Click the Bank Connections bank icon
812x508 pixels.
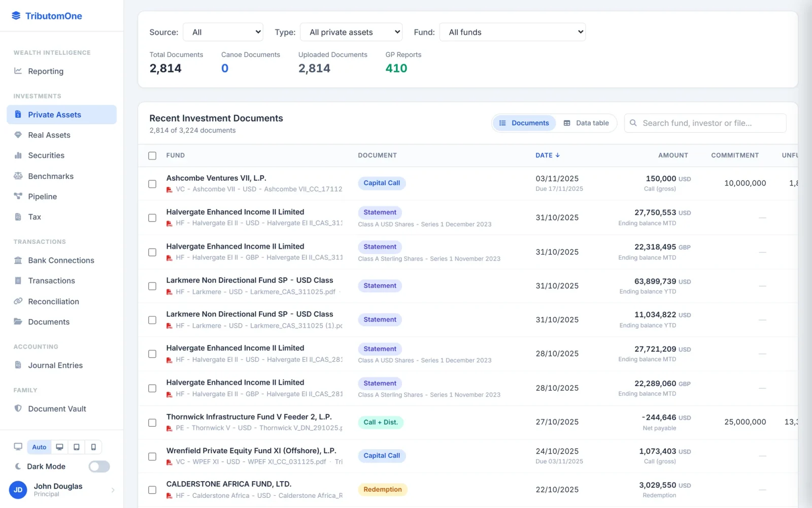tap(18, 261)
